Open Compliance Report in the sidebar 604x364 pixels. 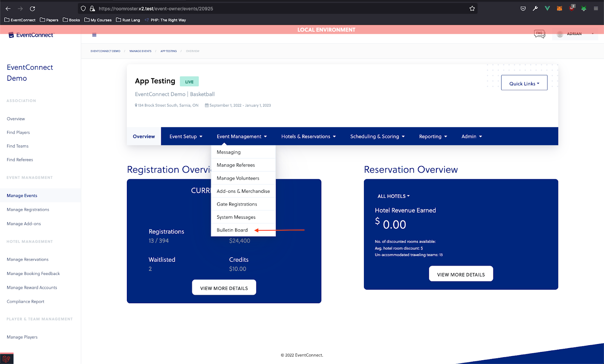[x=25, y=301]
